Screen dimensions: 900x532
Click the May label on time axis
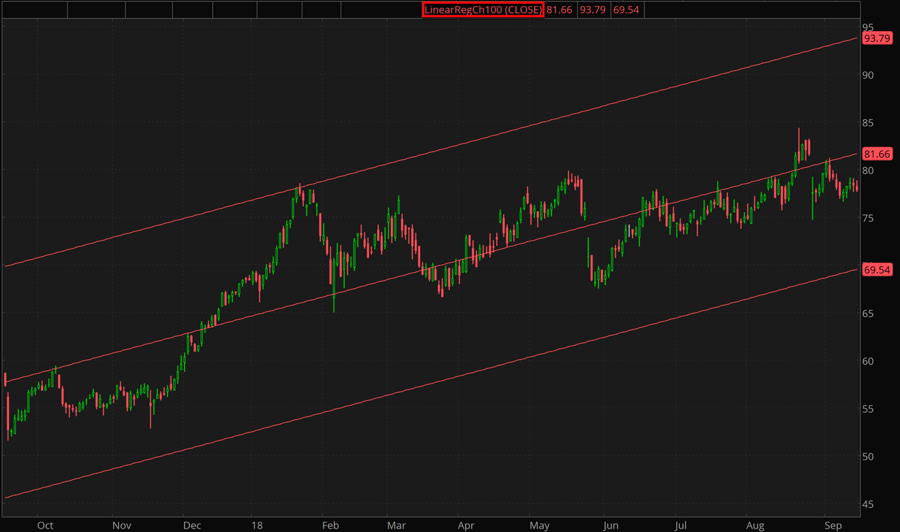tap(540, 523)
